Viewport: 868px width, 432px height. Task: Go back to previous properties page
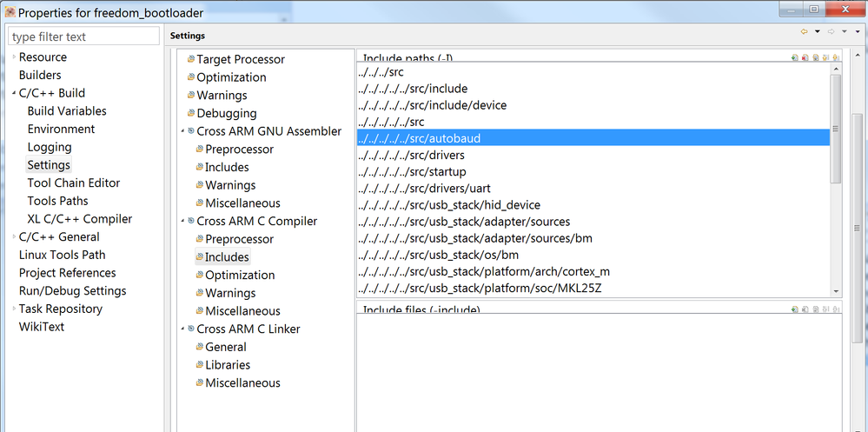point(805,31)
